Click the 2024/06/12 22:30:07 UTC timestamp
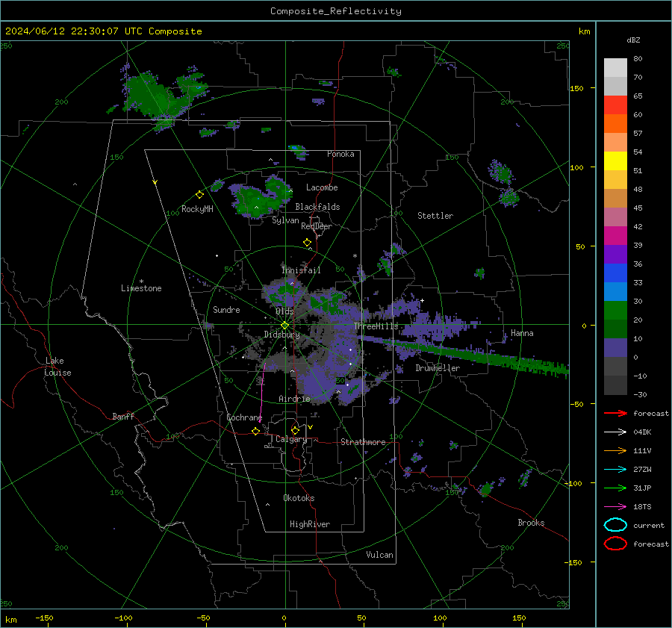This screenshot has height=628, width=672. point(103,31)
